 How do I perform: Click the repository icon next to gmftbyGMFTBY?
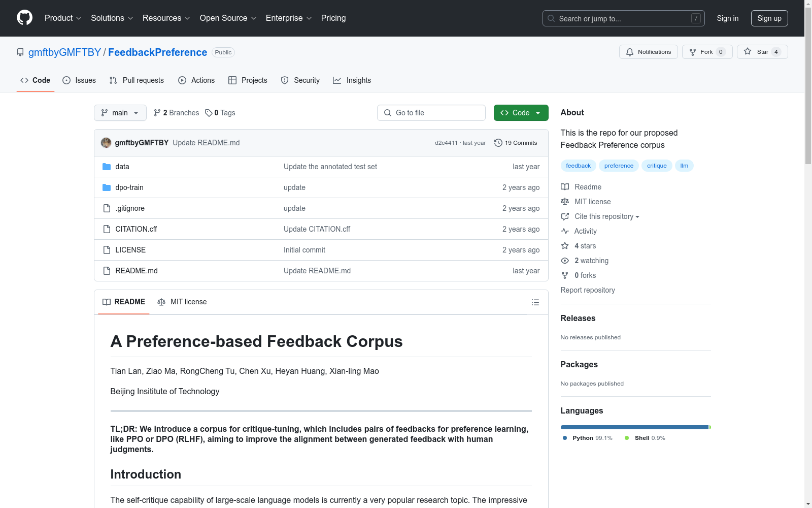pos(20,52)
